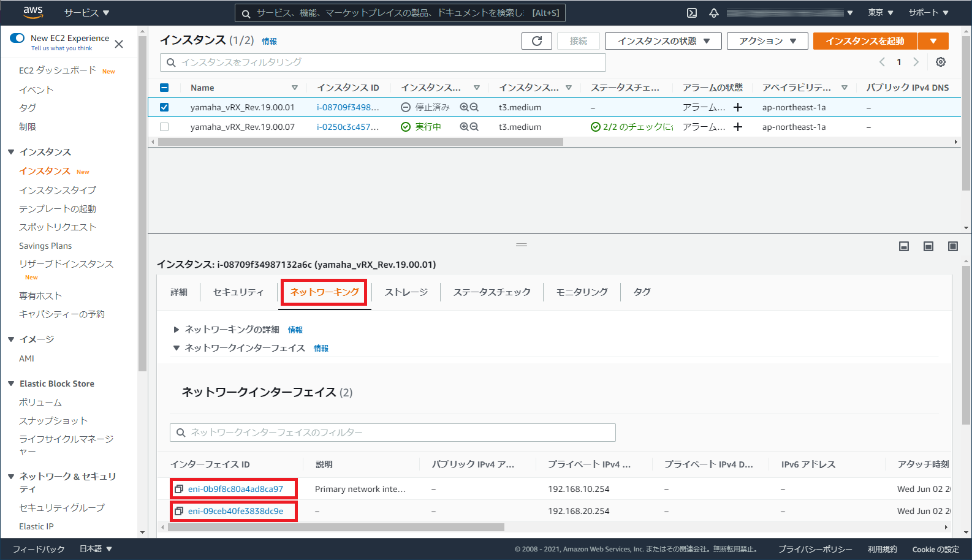972x560 pixels.
Task: Copy interface ID eni-0b9f8c80a4ad8ca97
Action: click(x=179, y=489)
